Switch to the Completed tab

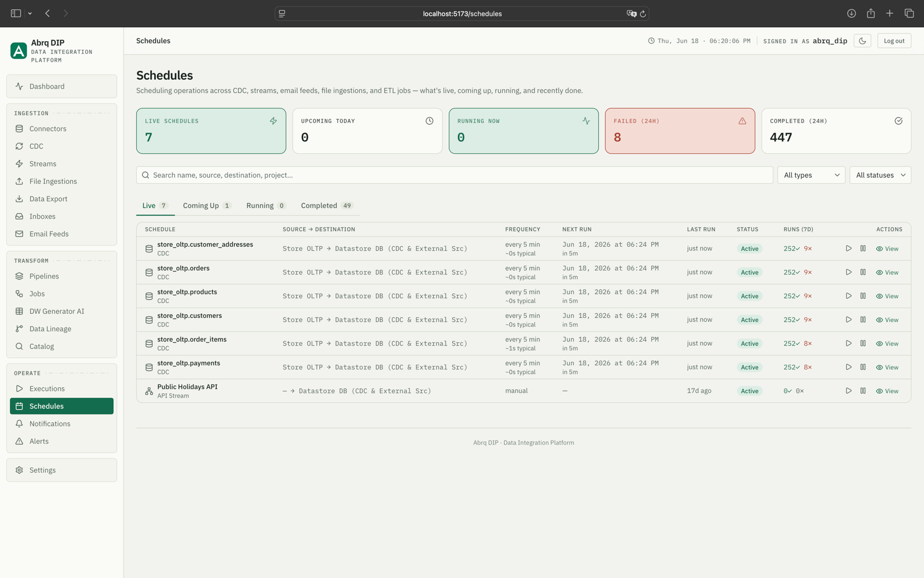point(327,206)
